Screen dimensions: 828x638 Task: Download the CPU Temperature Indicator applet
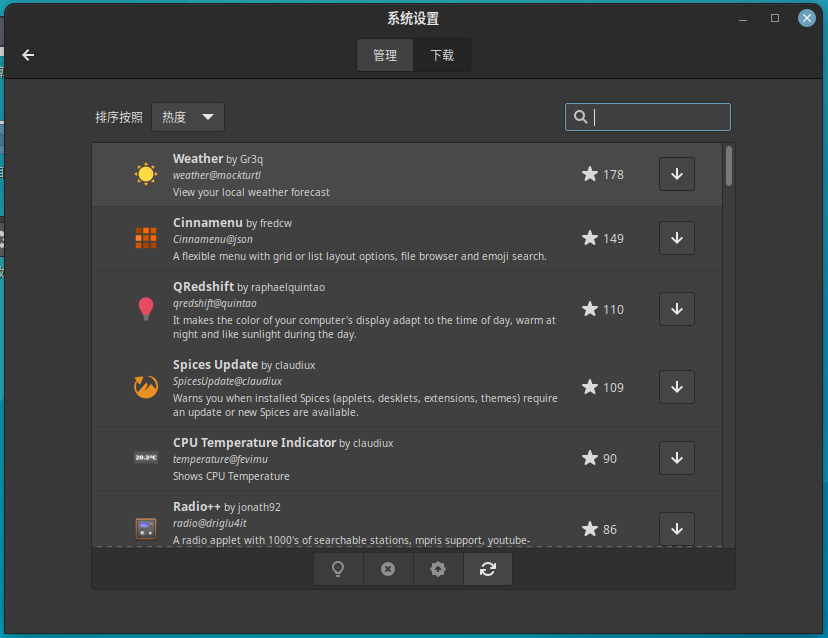pyautogui.click(x=677, y=458)
